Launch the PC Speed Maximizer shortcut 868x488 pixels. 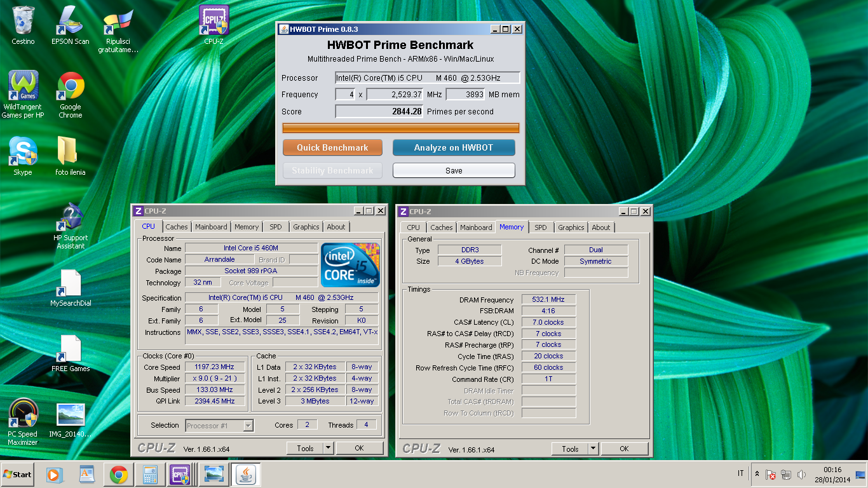coord(23,422)
